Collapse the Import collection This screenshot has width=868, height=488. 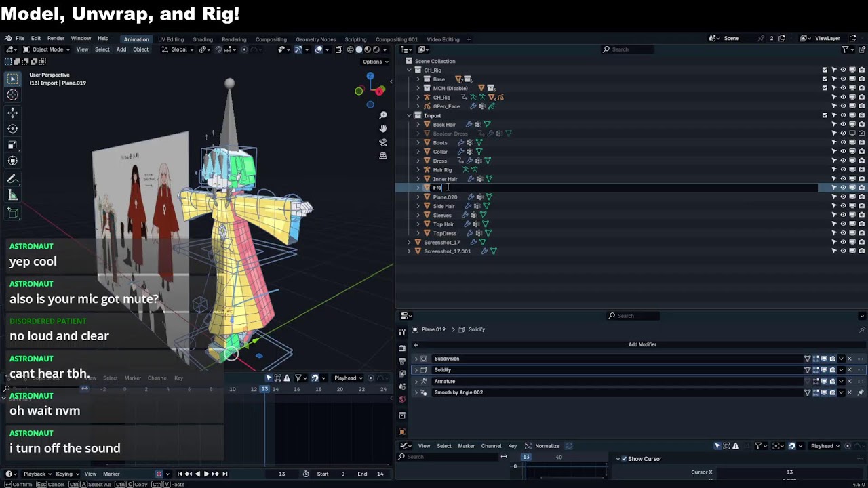(x=409, y=115)
